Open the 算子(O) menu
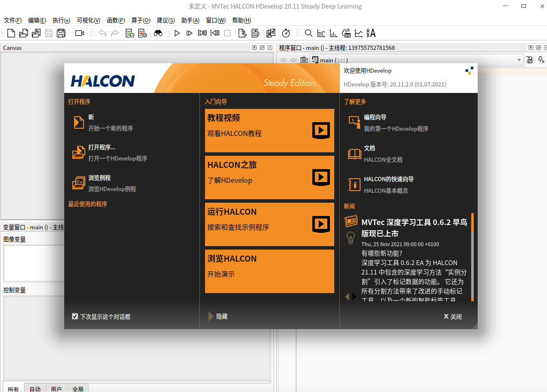 (x=141, y=20)
